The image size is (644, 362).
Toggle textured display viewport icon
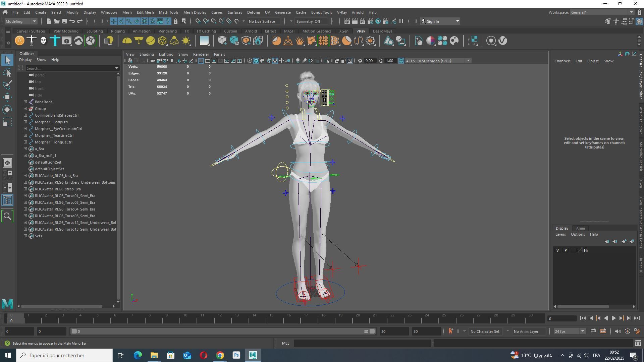point(275,61)
